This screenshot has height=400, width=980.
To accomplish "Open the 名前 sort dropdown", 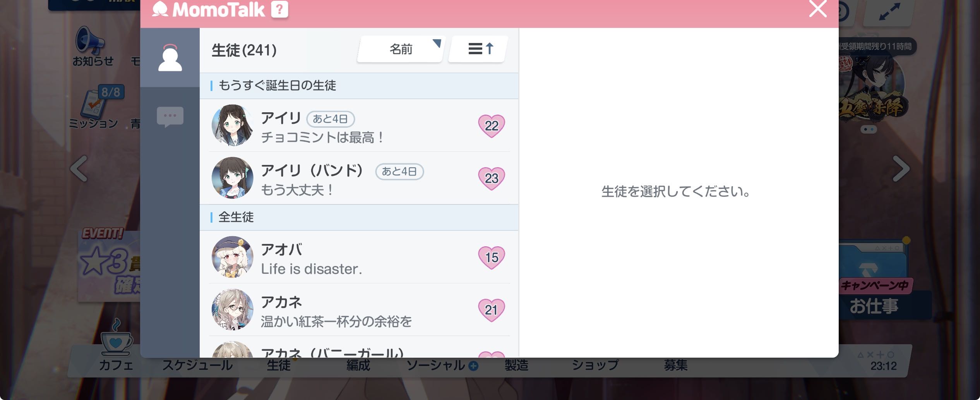I will coord(401,49).
